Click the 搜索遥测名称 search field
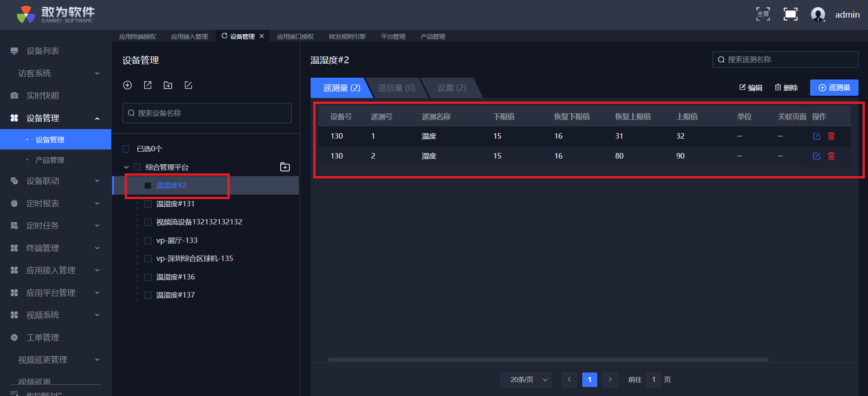This screenshot has width=868, height=396. 785,60
